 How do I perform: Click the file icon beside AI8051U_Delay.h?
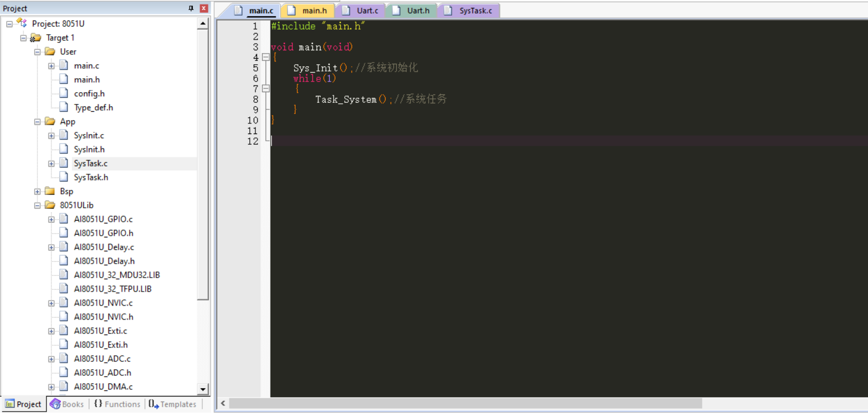pyautogui.click(x=63, y=261)
